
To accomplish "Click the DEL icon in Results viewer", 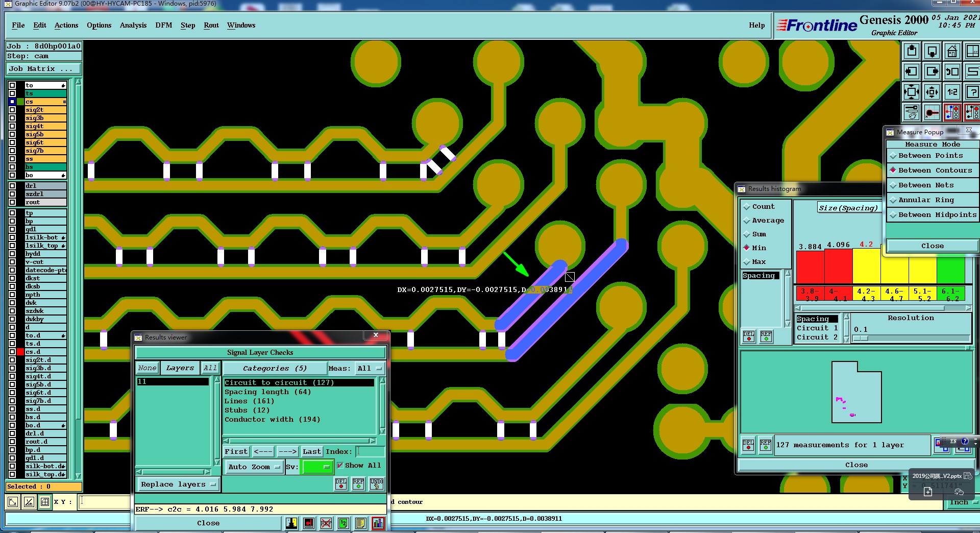I will (341, 483).
